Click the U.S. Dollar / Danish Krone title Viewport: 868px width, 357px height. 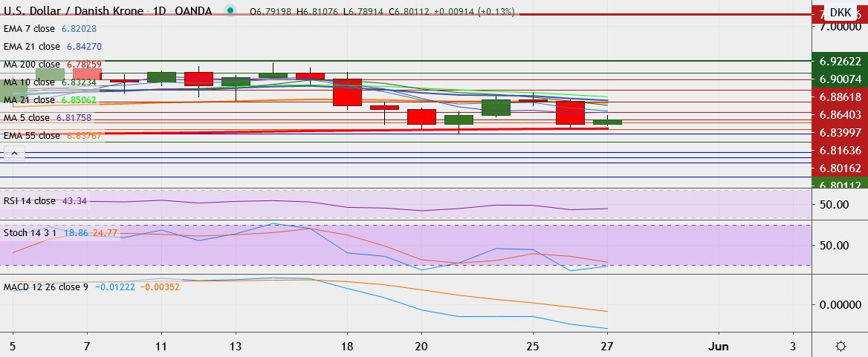point(74,11)
